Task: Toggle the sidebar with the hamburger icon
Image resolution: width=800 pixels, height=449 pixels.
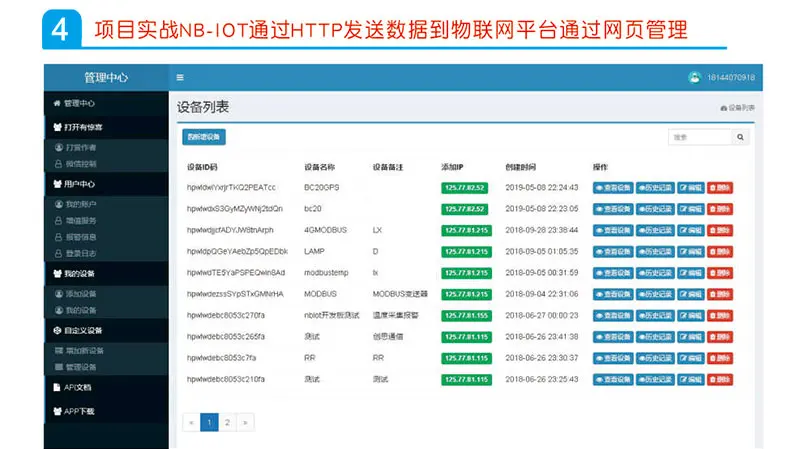Action: coord(180,78)
